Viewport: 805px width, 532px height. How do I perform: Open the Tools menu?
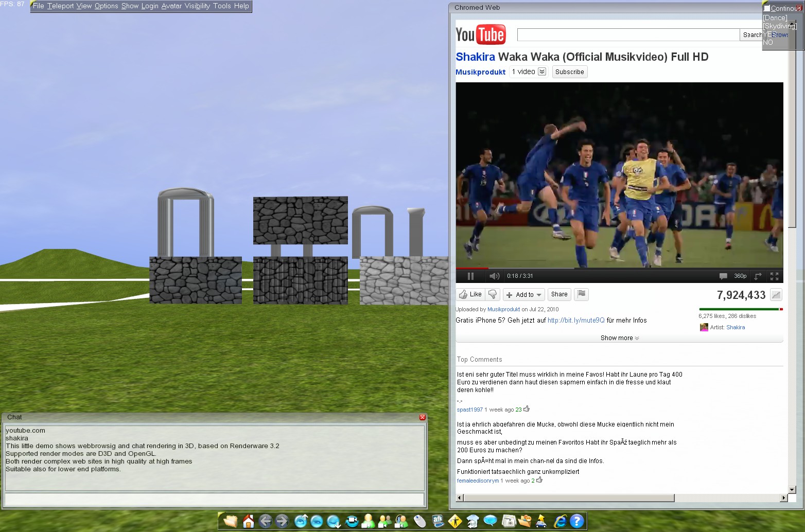(222, 6)
